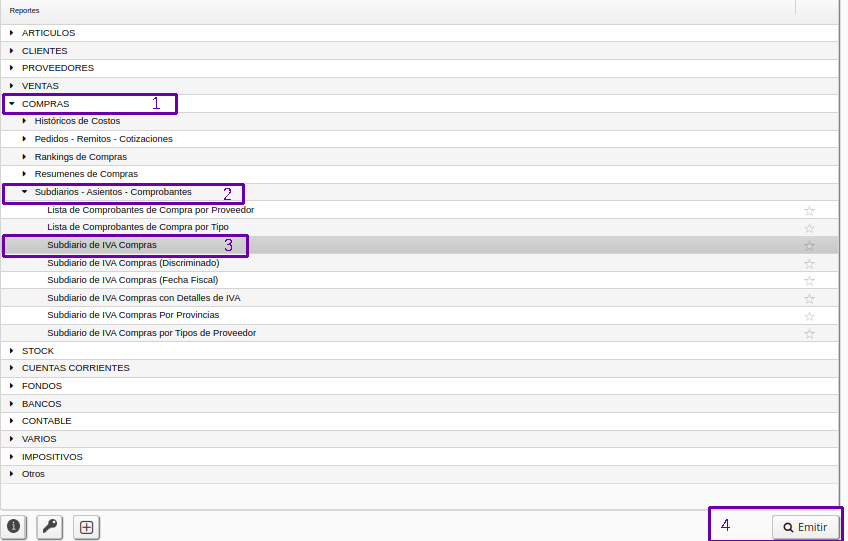Expand the VARIOS category arrow

(11, 439)
